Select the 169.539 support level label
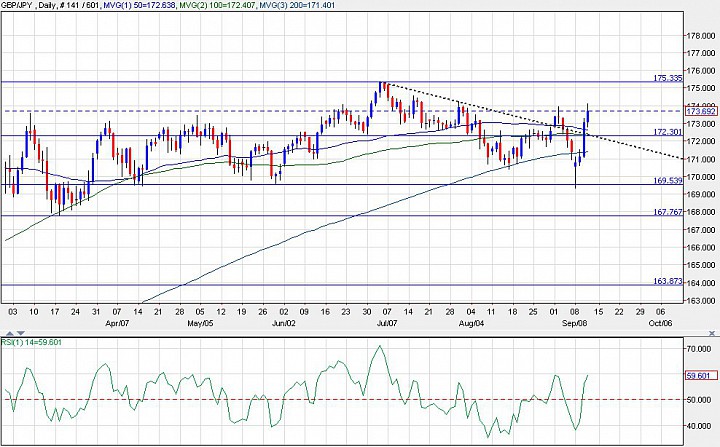720x447 pixels. pyautogui.click(x=668, y=181)
